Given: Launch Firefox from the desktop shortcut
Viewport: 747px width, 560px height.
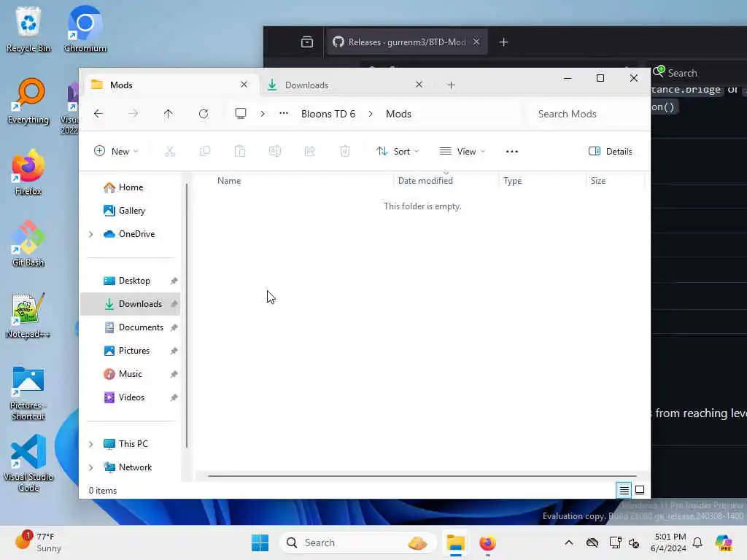Looking at the screenshot, I should tap(28, 172).
